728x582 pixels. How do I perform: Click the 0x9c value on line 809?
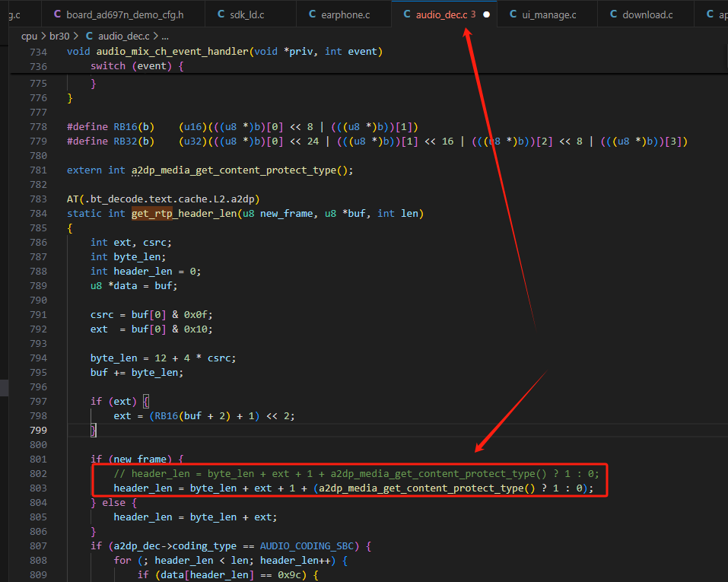(289, 575)
